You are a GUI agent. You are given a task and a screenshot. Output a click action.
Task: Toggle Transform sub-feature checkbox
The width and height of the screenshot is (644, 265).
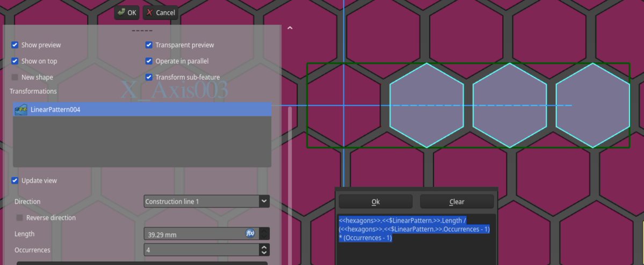149,77
